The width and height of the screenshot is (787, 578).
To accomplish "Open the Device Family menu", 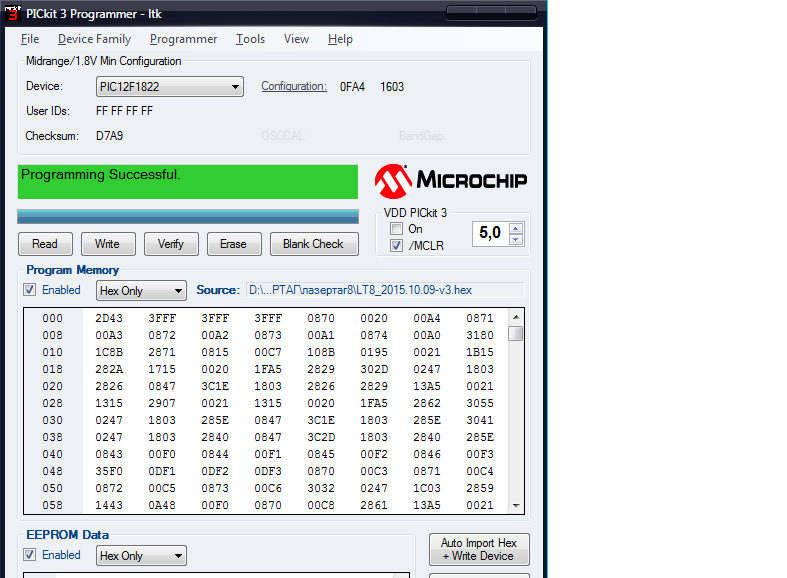I will click(x=94, y=39).
